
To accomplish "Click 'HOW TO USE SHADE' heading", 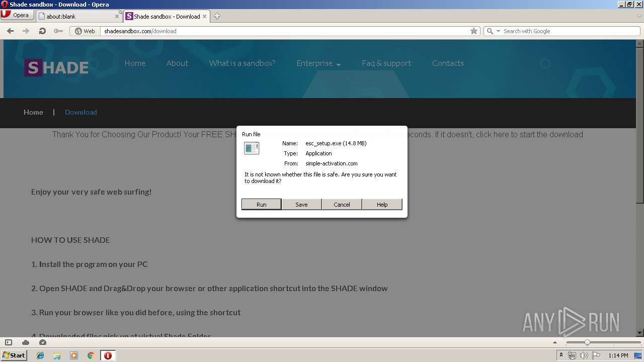I will coord(70,240).
